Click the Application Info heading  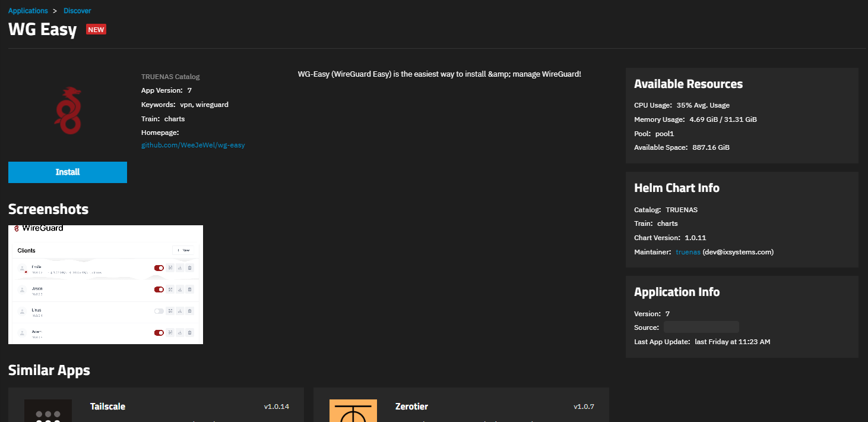(x=677, y=292)
